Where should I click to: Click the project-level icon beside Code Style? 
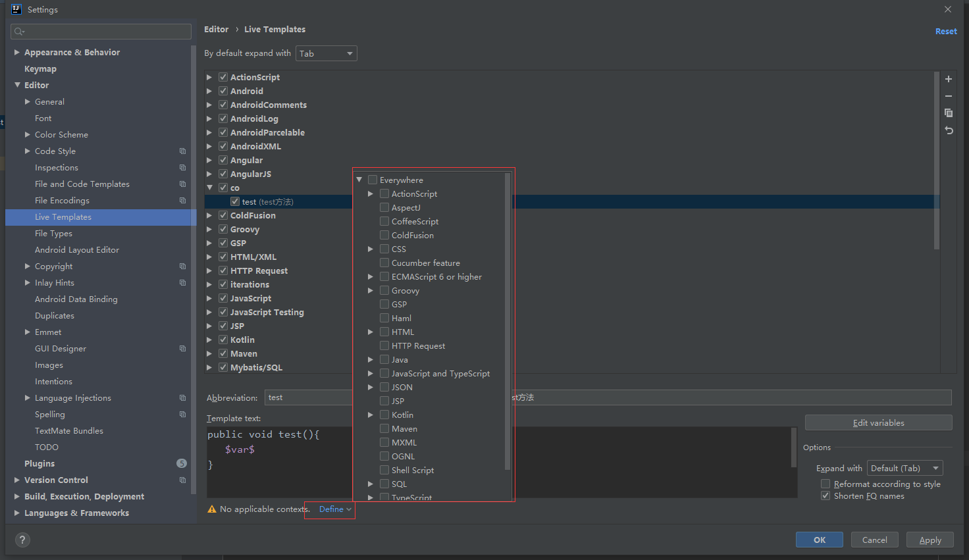(x=182, y=151)
